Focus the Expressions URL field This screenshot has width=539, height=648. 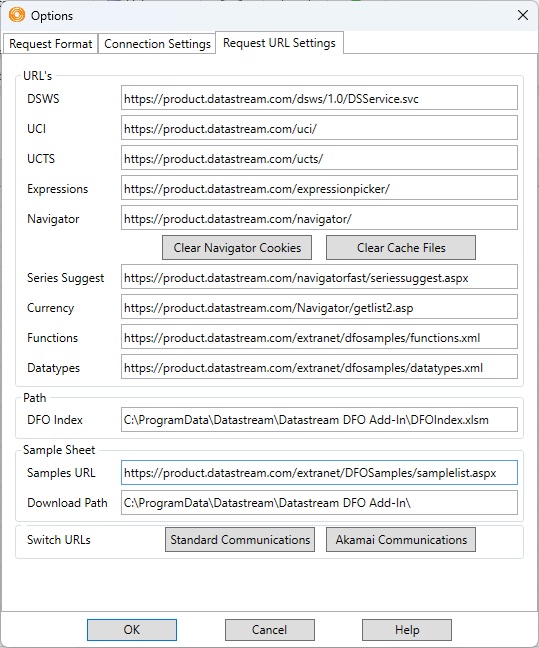tap(319, 188)
